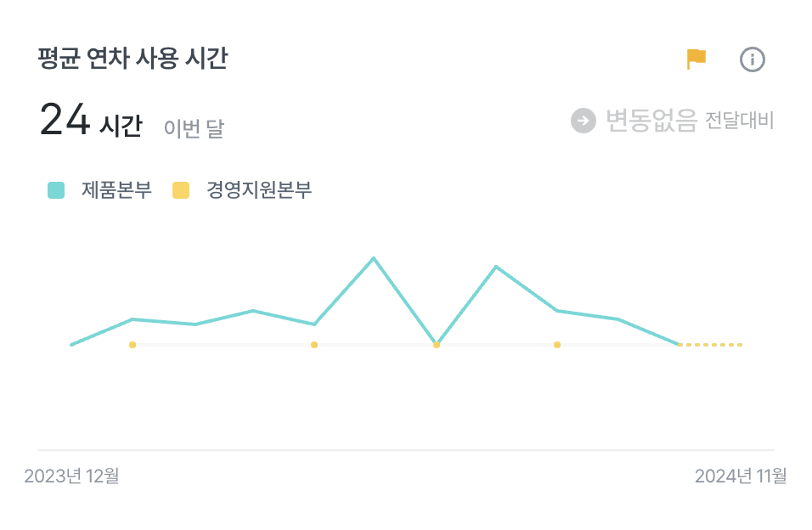This screenshot has width=812, height=530.
Task: Click the leftmost yellow data dot
Action: coord(133,345)
